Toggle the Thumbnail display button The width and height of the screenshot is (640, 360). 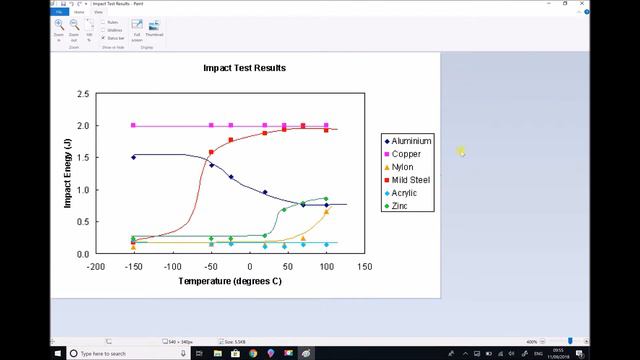(x=154, y=28)
